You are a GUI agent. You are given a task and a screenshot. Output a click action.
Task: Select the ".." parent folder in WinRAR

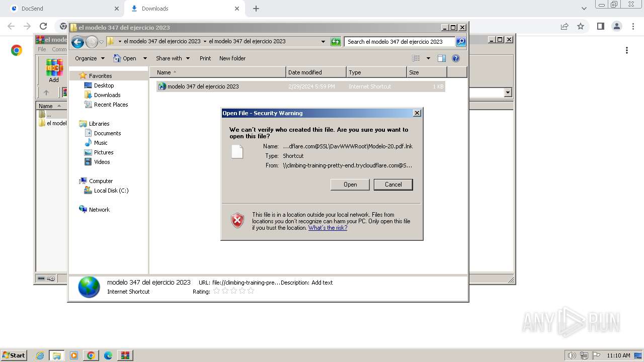pos(48,115)
